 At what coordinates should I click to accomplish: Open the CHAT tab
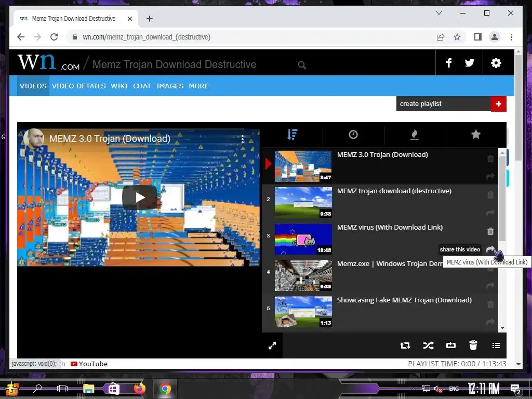[142, 86]
